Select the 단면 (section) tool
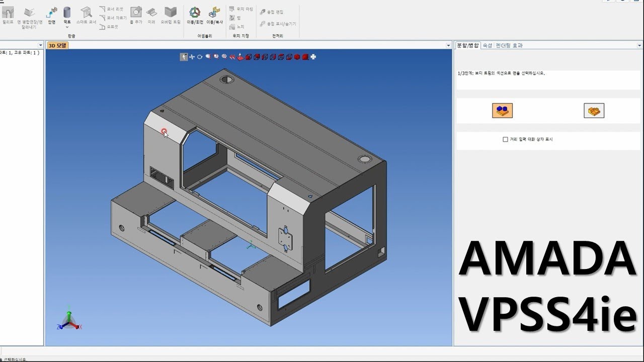This screenshot has height=362, width=644. [52, 15]
